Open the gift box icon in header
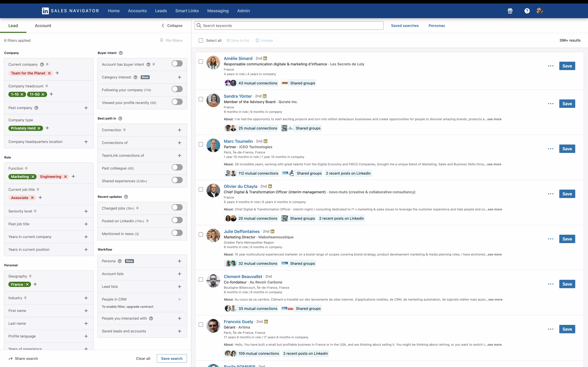The image size is (588, 367). [x=510, y=11]
